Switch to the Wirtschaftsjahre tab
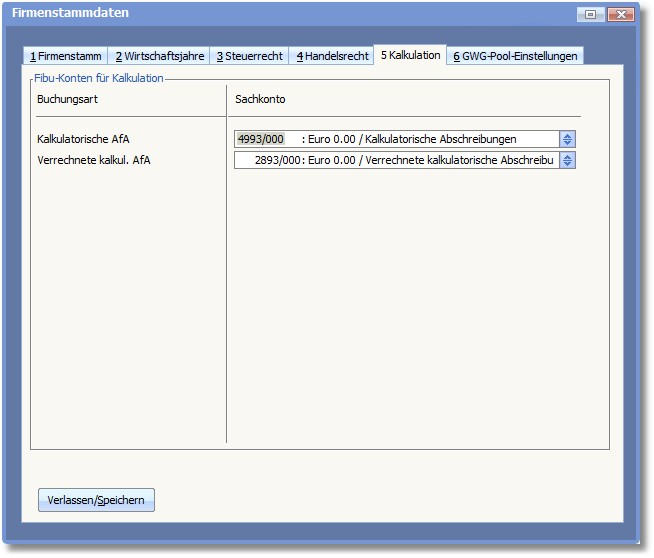 (x=159, y=56)
